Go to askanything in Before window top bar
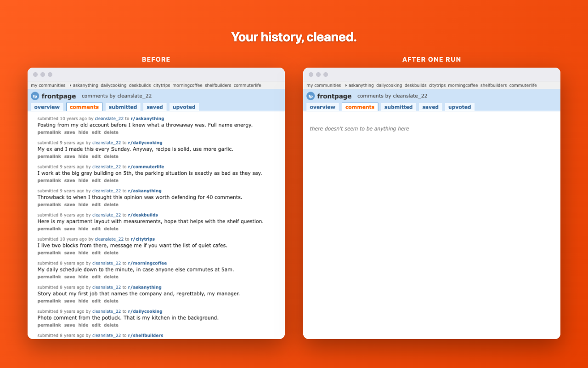This screenshot has width=588, height=368. click(85, 86)
